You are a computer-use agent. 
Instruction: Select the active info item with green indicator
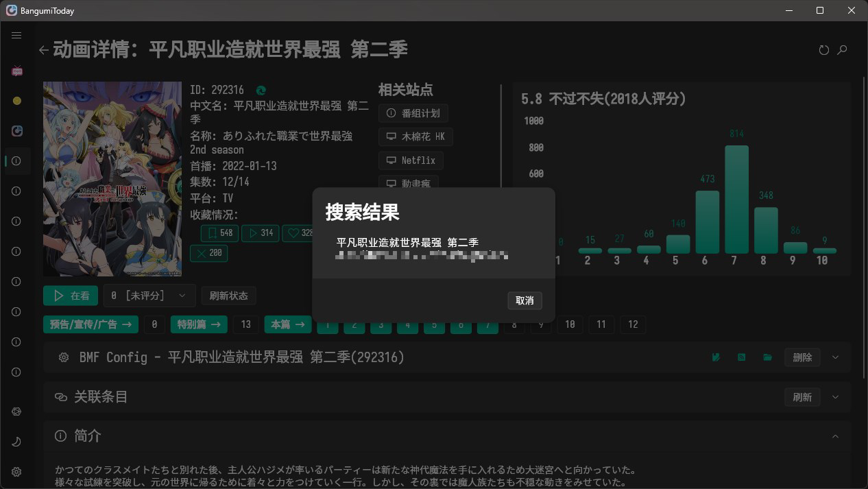point(16,161)
